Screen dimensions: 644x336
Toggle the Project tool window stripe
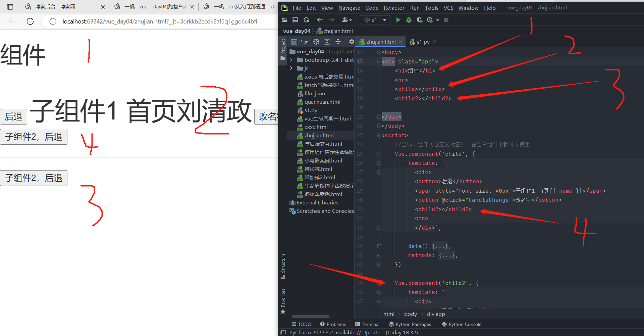tap(283, 49)
